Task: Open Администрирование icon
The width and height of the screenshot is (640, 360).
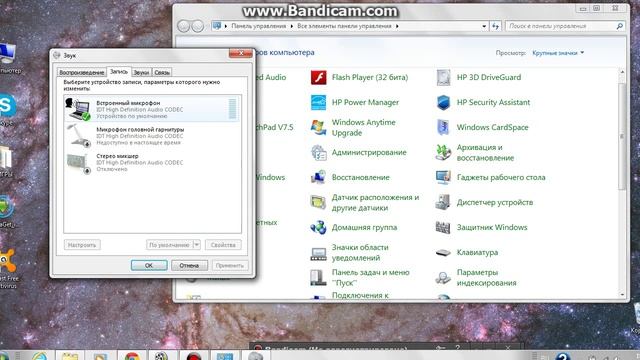Action: pos(318,153)
